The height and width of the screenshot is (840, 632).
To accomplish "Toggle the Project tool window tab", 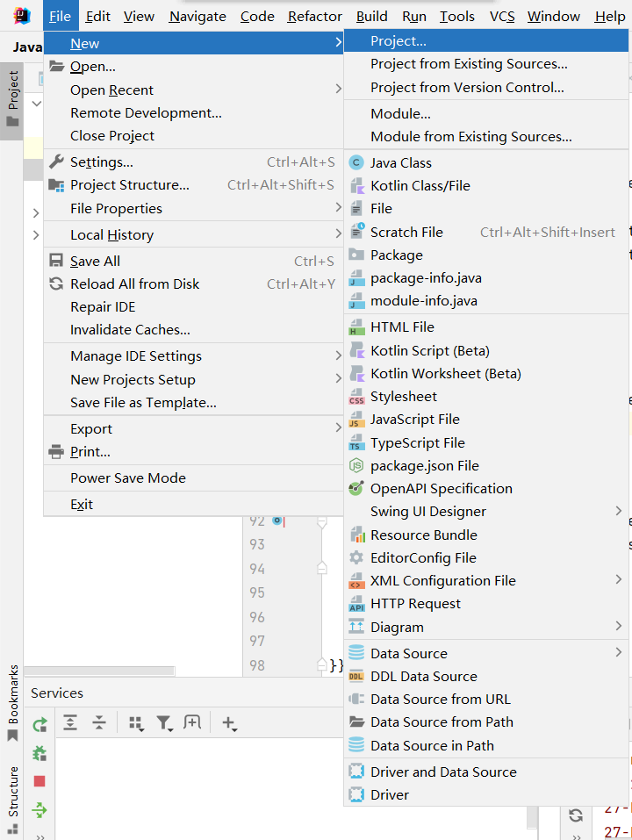I will (11, 101).
